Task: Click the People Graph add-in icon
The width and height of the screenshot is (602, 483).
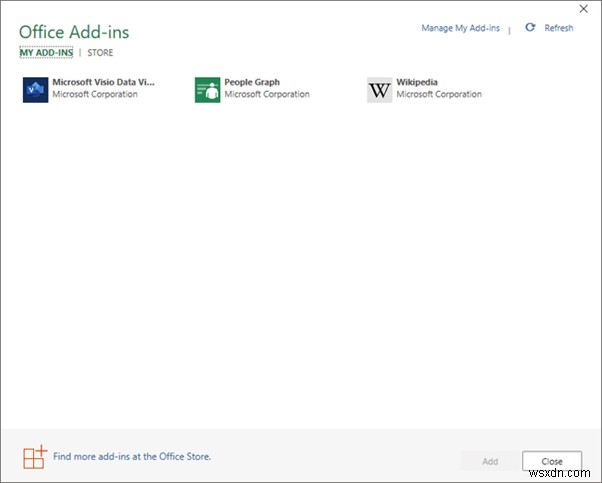Action: click(x=207, y=90)
